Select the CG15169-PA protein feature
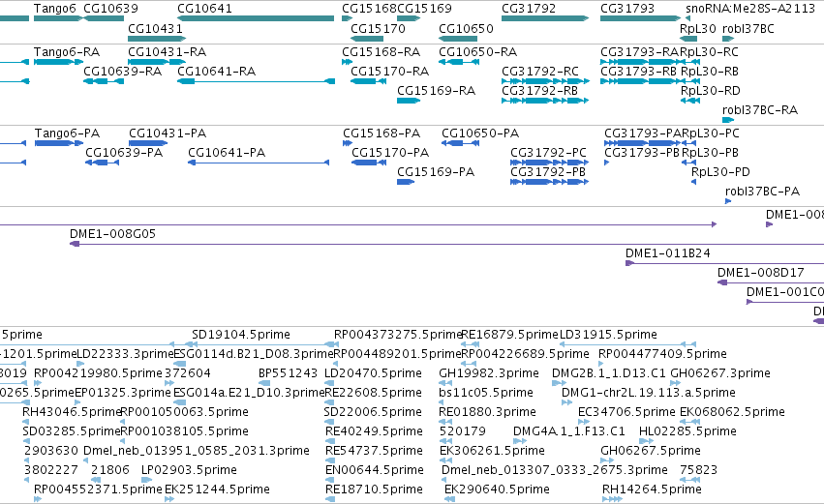The image size is (824, 504). [406, 182]
